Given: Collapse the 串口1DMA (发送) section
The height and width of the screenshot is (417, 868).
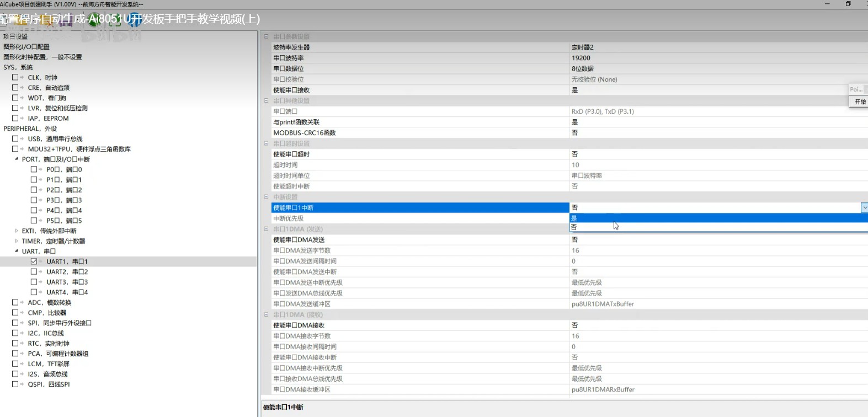Looking at the screenshot, I should (x=266, y=229).
